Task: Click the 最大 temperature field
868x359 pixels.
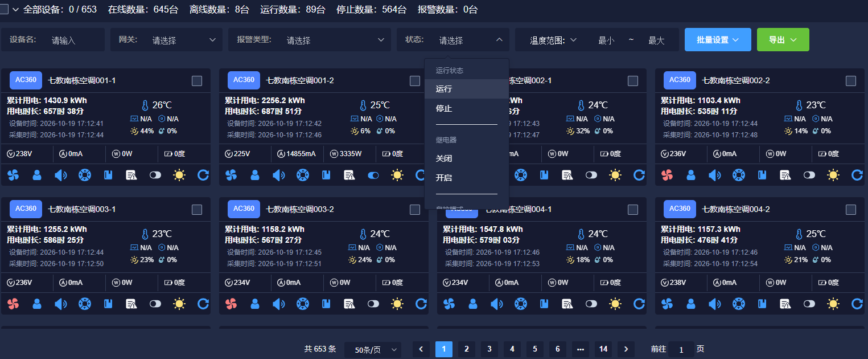Action: tap(656, 40)
